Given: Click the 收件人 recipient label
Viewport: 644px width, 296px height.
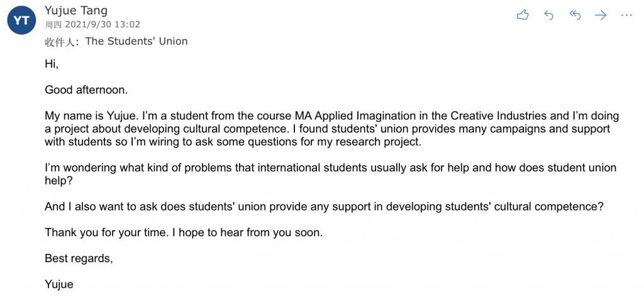Looking at the screenshot, I should tap(61, 42).
